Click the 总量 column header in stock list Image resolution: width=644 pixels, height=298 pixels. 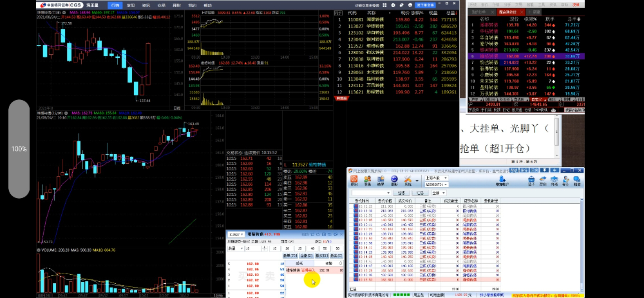coord(451,13)
